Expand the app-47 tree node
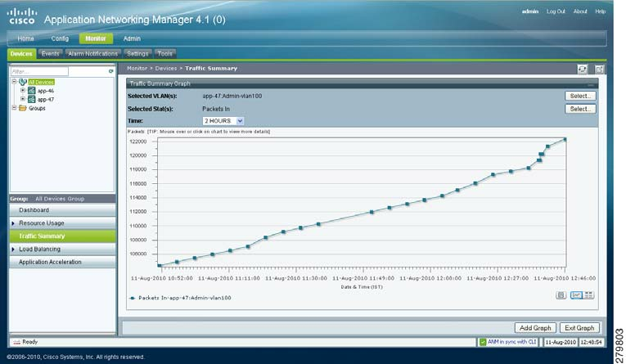Screen dimensions: 626x364 (23, 99)
